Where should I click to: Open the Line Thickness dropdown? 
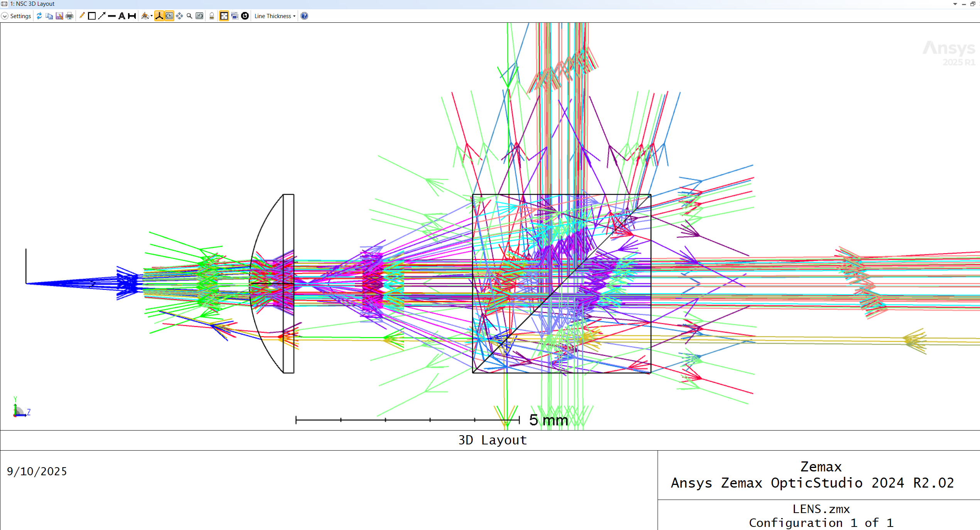pyautogui.click(x=275, y=16)
